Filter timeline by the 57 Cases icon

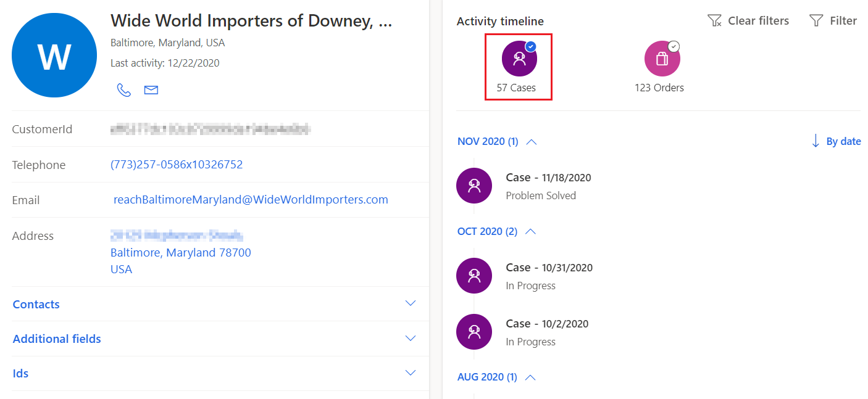(518, 58)
